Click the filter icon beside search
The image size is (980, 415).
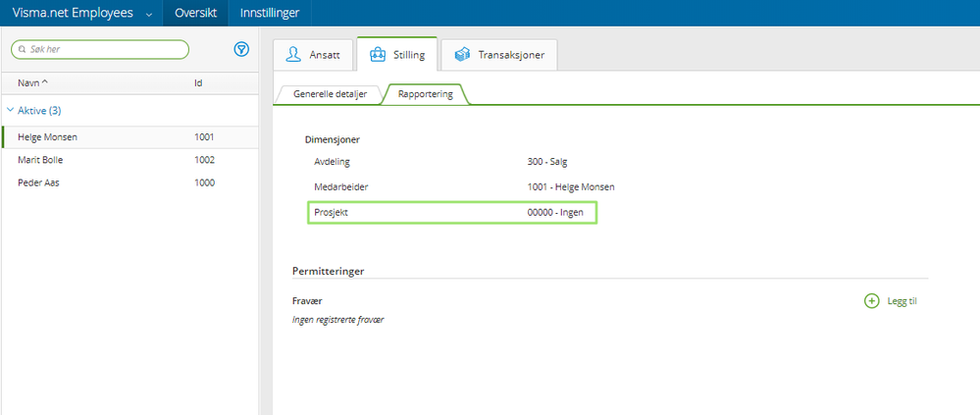tap(241, 49)
